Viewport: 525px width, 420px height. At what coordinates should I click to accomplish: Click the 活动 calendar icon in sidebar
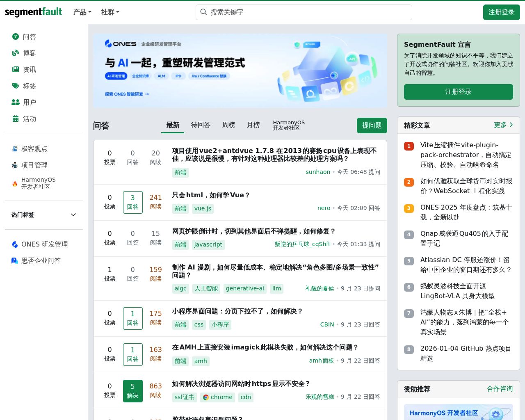tap(16, 119)
